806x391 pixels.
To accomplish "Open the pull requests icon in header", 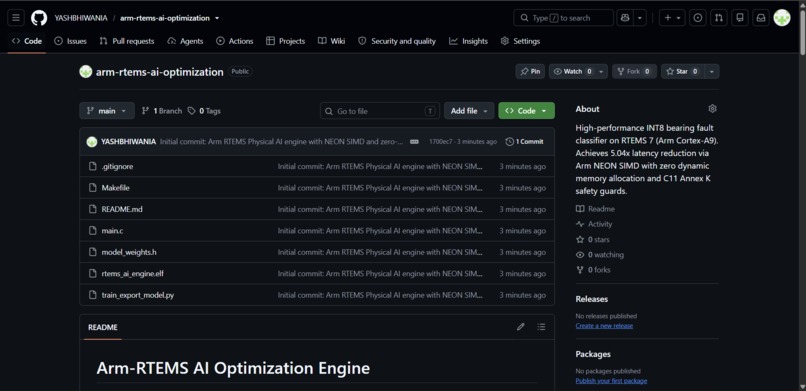I will point(719,18).
